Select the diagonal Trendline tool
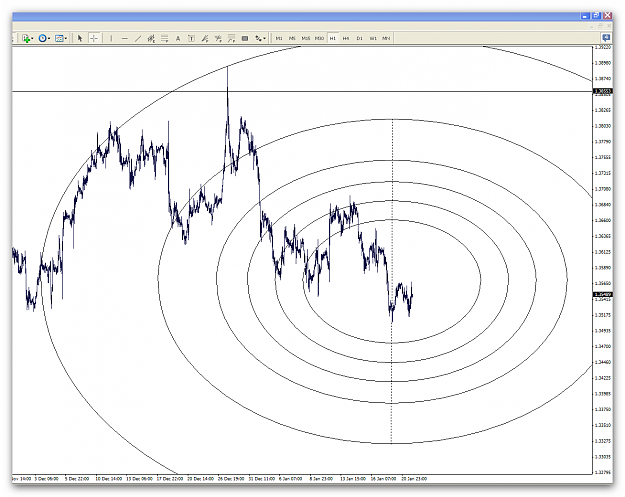The width and height of the screenshot is (625, 497). 138,38
